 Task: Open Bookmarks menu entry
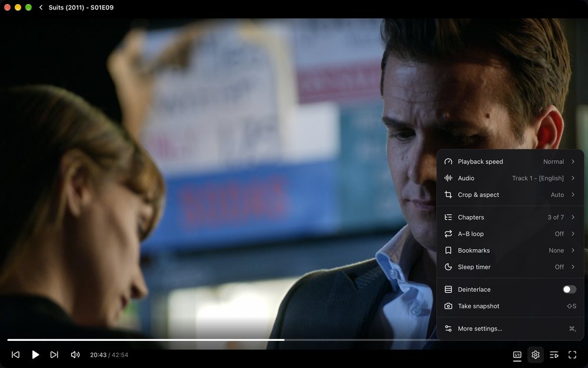click(x=510, y=250)
